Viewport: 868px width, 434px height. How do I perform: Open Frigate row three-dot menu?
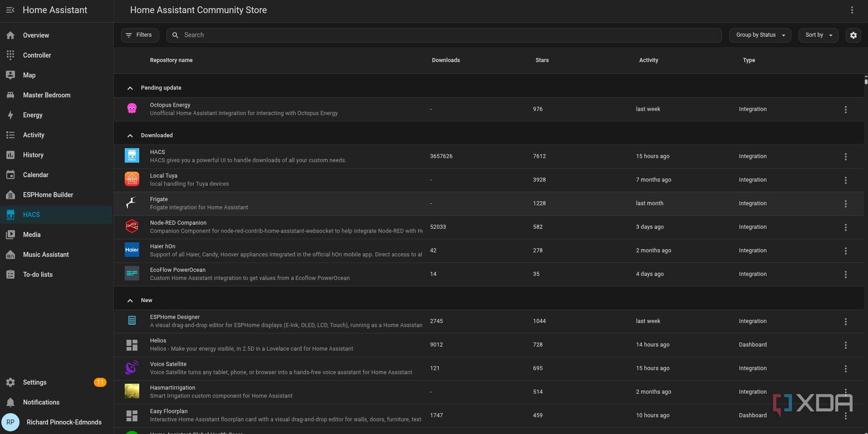[845, 203]
